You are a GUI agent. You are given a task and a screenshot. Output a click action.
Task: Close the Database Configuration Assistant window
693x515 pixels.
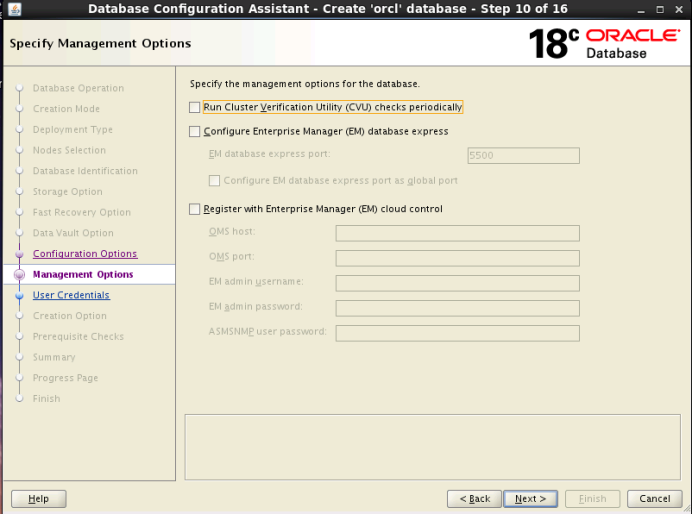(679, 10)
